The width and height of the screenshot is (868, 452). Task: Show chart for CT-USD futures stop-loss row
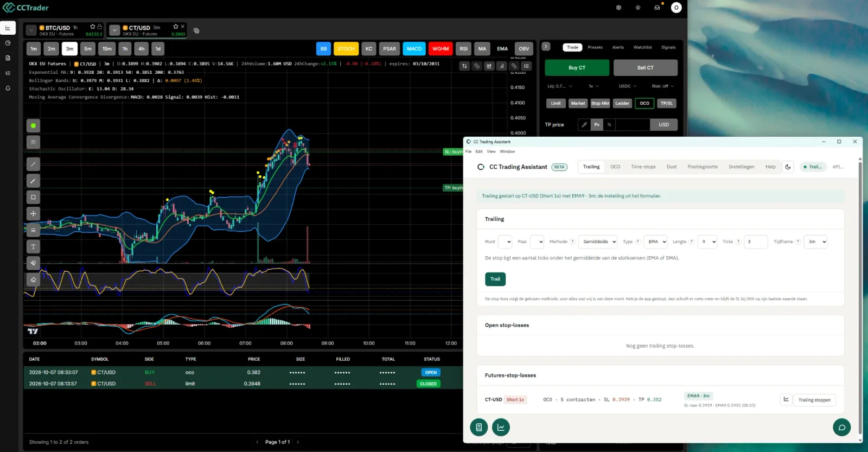pyautogui.click(x=786, y=399)
